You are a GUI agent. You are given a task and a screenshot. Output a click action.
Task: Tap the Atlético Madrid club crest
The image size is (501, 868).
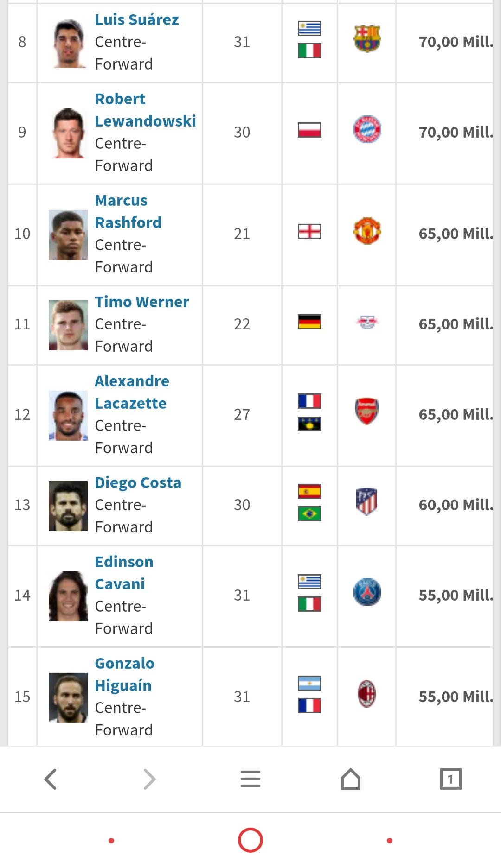coord(367,501)
